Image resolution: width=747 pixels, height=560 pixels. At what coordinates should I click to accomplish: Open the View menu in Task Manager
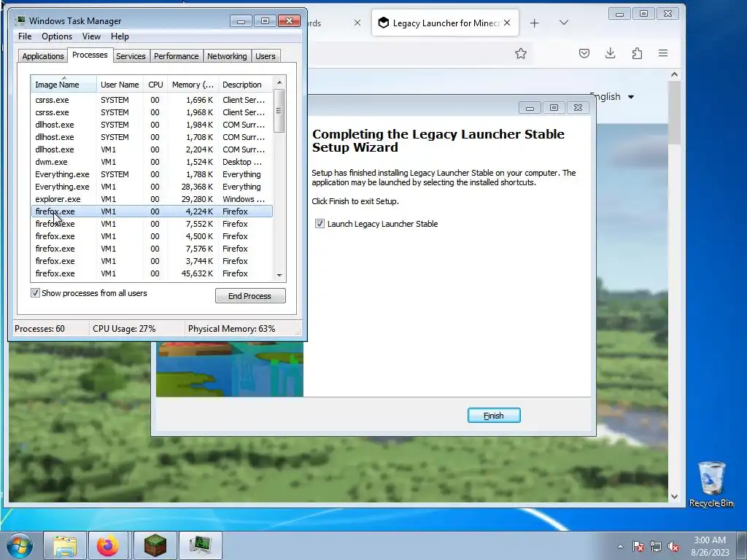[91, 36]
